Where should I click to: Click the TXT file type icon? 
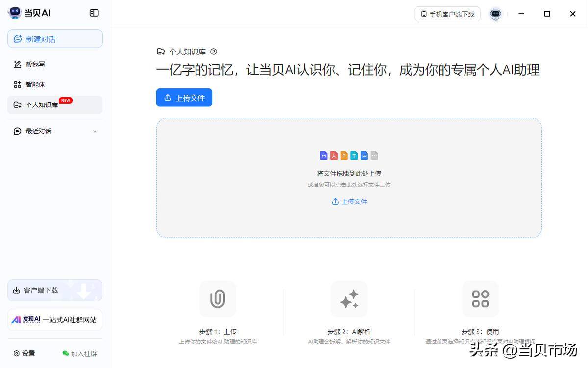point(354,156)
